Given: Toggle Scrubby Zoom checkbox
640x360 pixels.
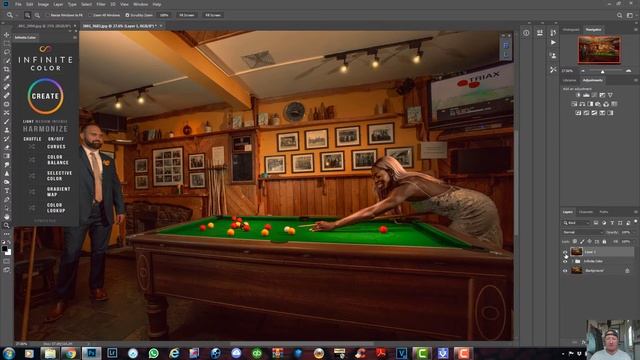Looking at the screenshot, I should click(x=127, y=15).
